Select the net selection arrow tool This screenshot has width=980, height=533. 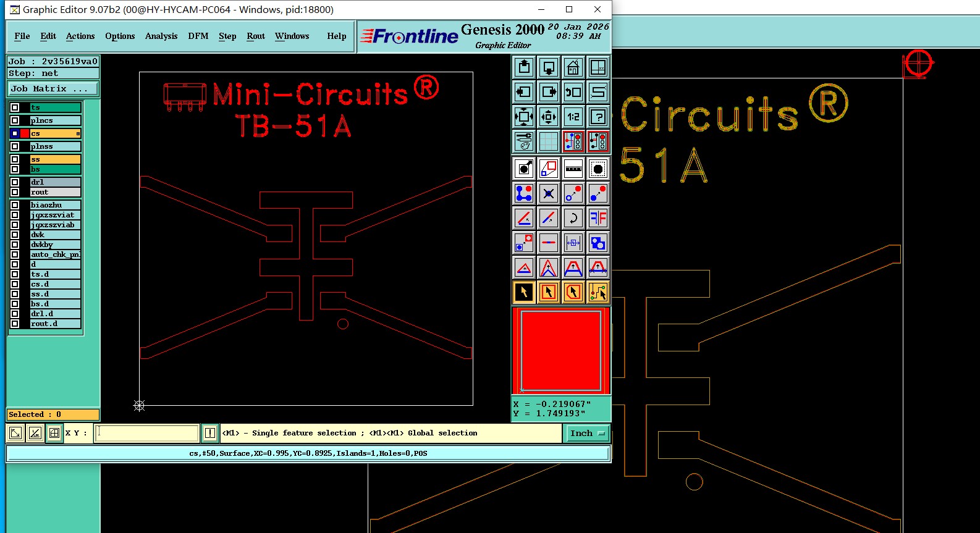point(598,292)
